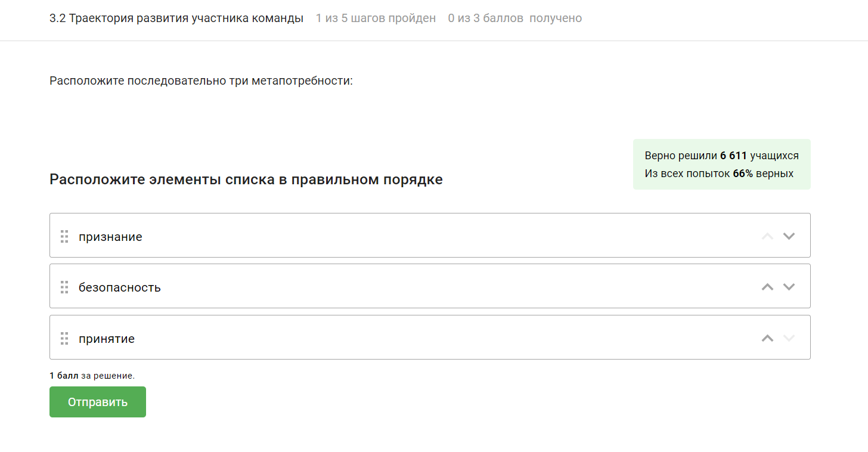
Task: Move «признание» down with chevron arrow
Action: coord(789,236)
